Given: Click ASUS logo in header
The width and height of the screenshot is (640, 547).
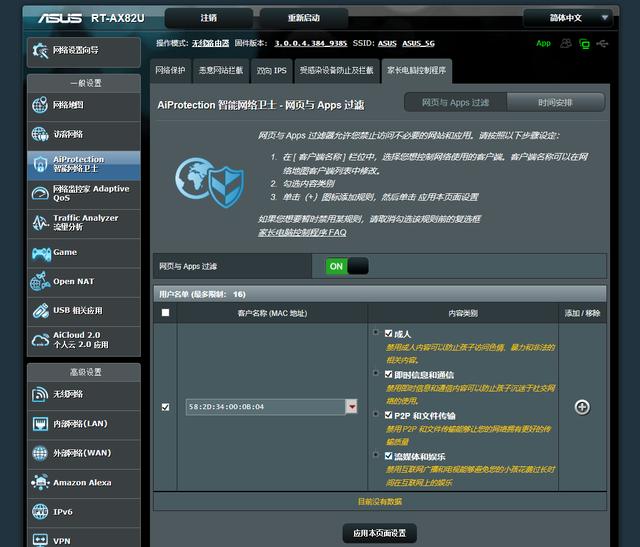Looking at the screenshot, I should (x=60, y=18).
